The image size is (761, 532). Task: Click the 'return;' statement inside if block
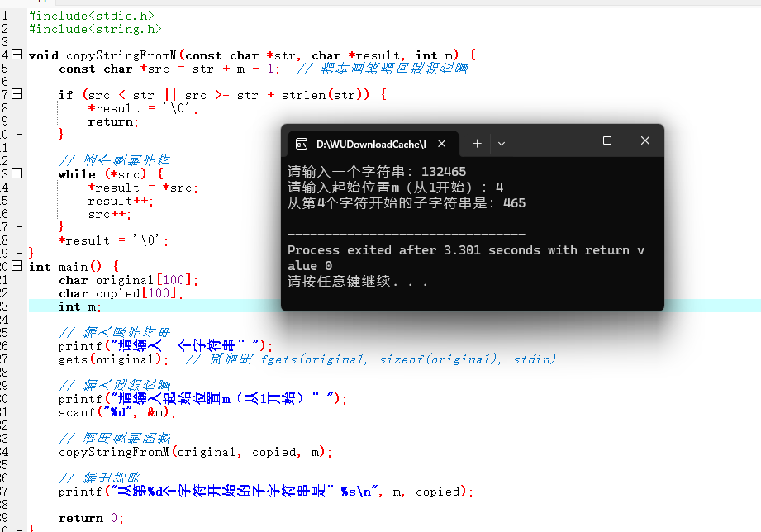[113, 121]
